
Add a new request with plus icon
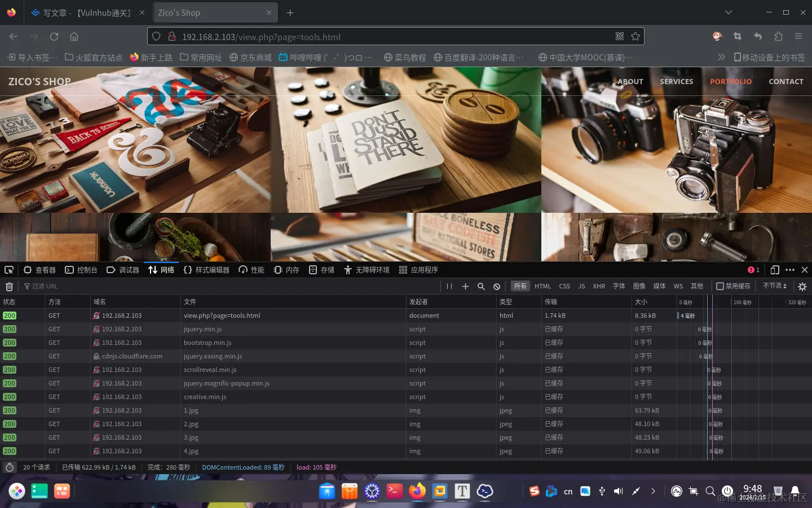[465, 286]
